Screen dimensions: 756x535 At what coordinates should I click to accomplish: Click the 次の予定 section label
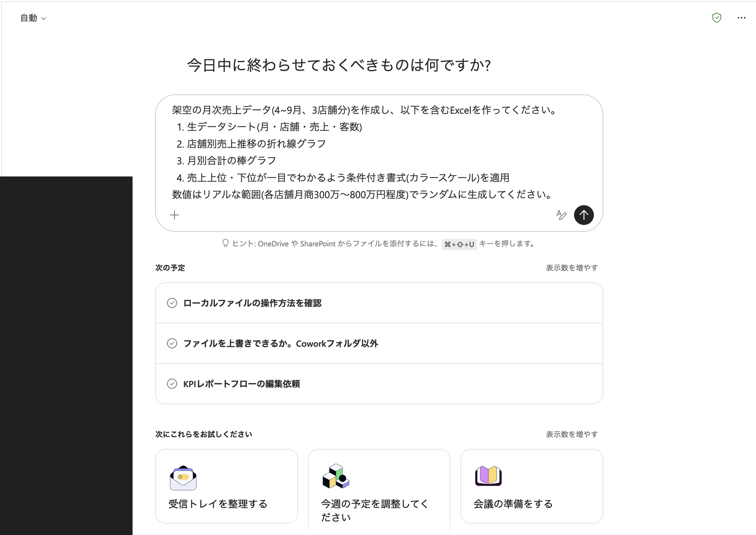(x=170, y=268)
